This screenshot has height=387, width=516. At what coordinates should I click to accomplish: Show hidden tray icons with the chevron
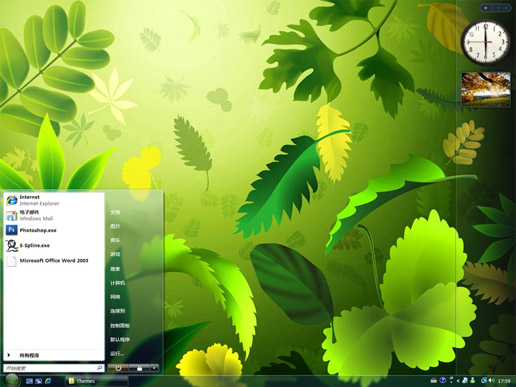click(x=458, y=380)
